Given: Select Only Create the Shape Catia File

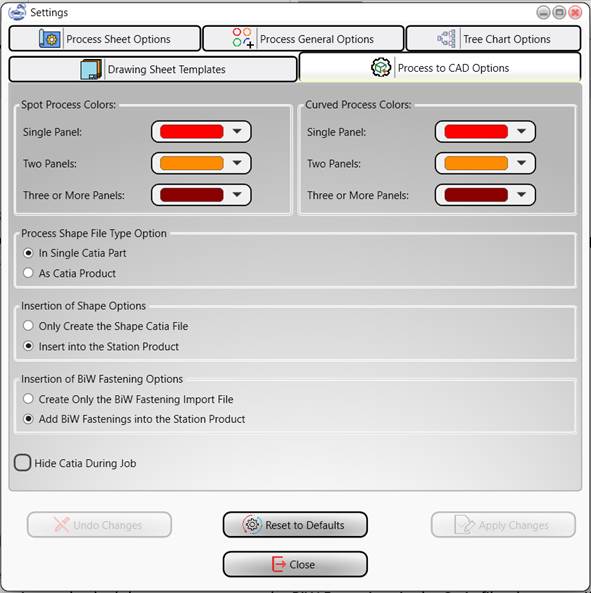Looking at the screenshot, I should tap(28, 326).
